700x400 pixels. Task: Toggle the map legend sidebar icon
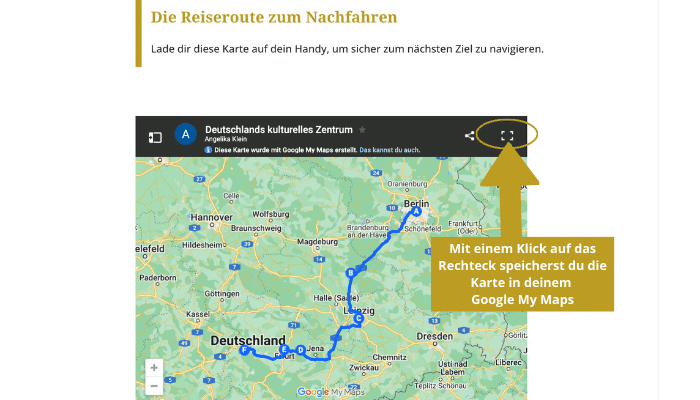tap(155, 138)
